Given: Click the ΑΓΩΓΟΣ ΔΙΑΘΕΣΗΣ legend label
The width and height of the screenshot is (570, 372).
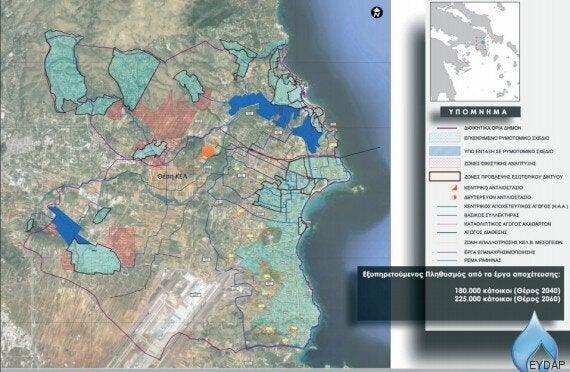Looking at the screenshot, I should tap(485, 232).
